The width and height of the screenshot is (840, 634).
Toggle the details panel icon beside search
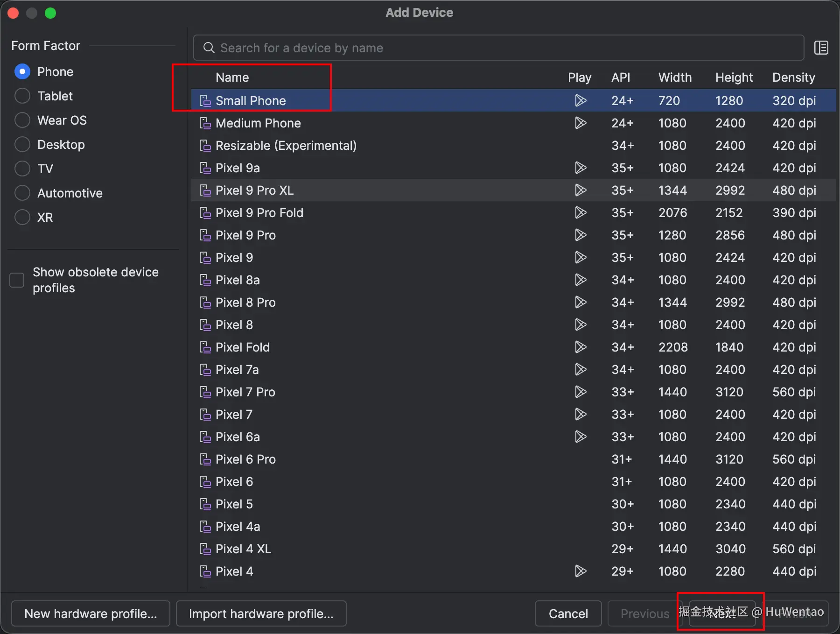pyautogui.click(x=821, y=48)
